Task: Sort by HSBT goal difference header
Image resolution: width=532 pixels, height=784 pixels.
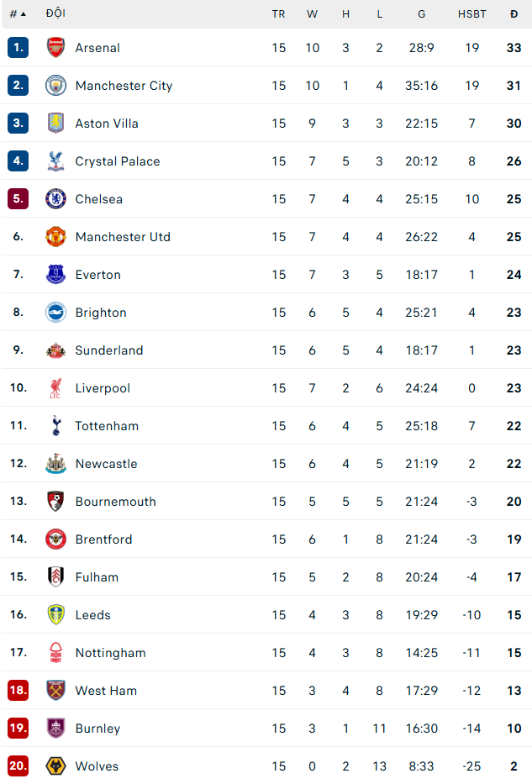Action: 471,13
